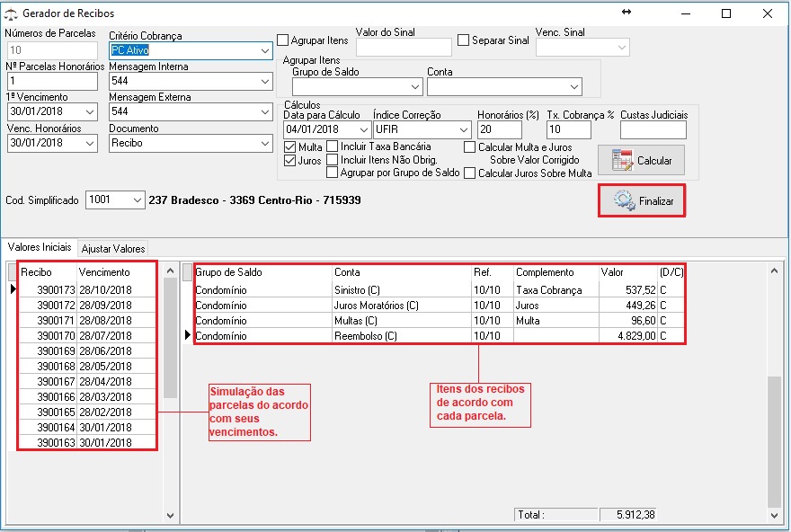The width and height of the screenshot is (791, 532).
Task: Select the row arrow beside recibo 3900173
Action: point(13,289)
